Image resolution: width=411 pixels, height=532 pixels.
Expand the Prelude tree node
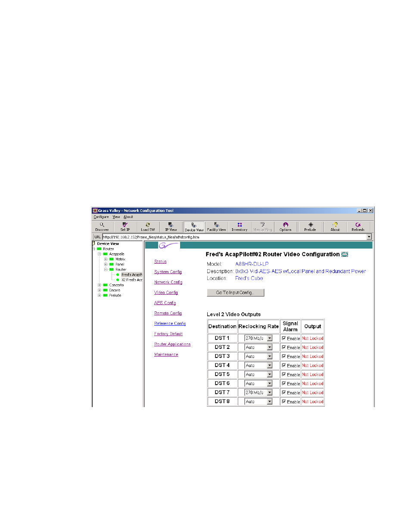point(100,296)
